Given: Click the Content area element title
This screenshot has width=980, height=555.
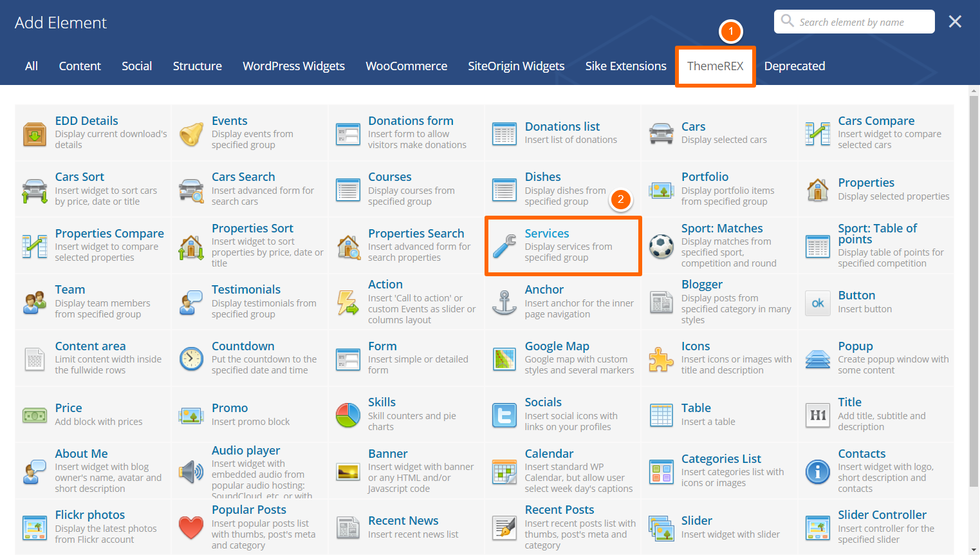Looking at the screenshot, I should coord(91,346).
